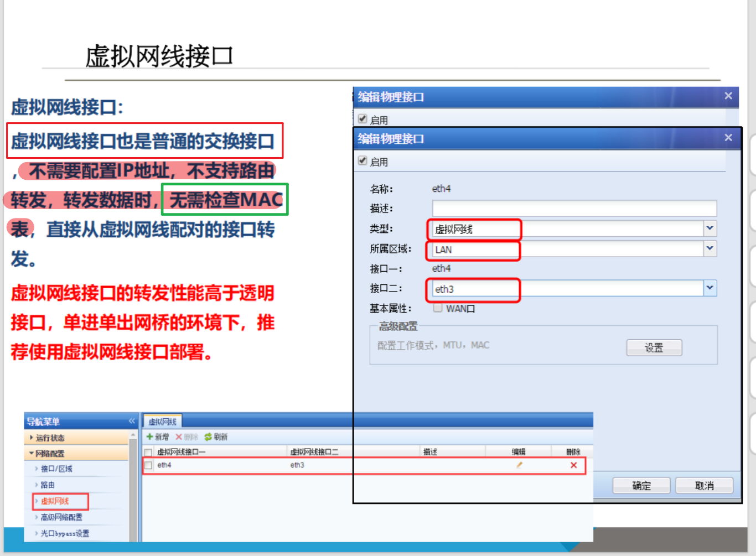Open 高级网络配置 navigation item

pyautogui.click(x=61, y=517)
